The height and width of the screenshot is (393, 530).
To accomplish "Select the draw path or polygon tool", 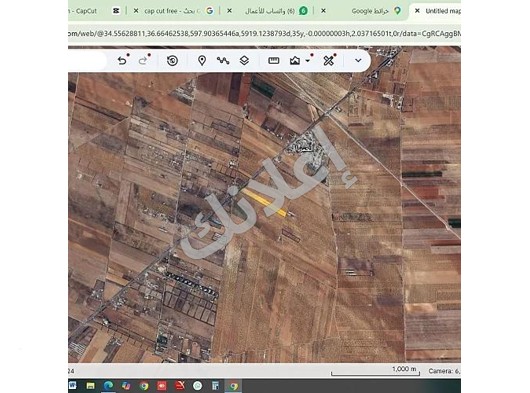I will click(223, 61).
